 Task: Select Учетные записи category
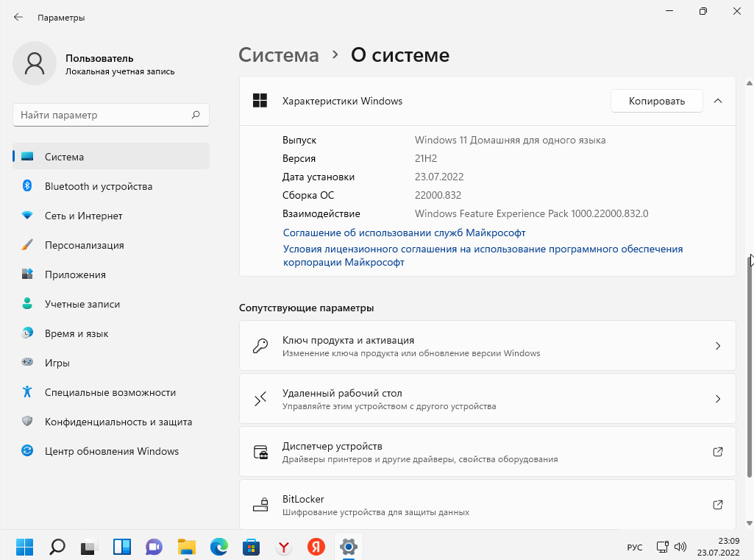(x=111, y=303)
